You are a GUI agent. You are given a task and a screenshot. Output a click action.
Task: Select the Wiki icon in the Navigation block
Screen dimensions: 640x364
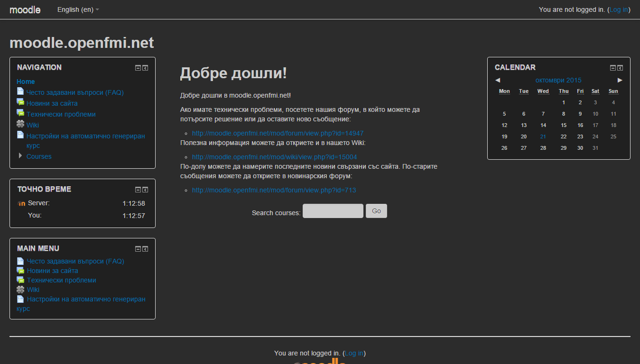[x=20, y=125]
